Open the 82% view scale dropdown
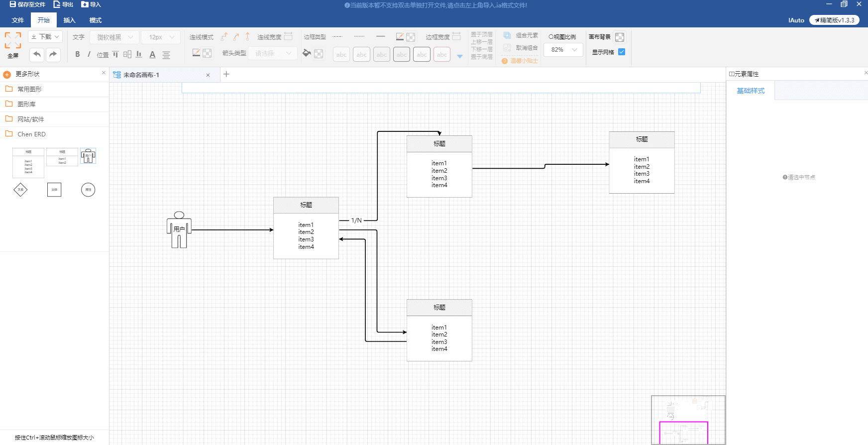Screen dimensions: 868x445 563,50
